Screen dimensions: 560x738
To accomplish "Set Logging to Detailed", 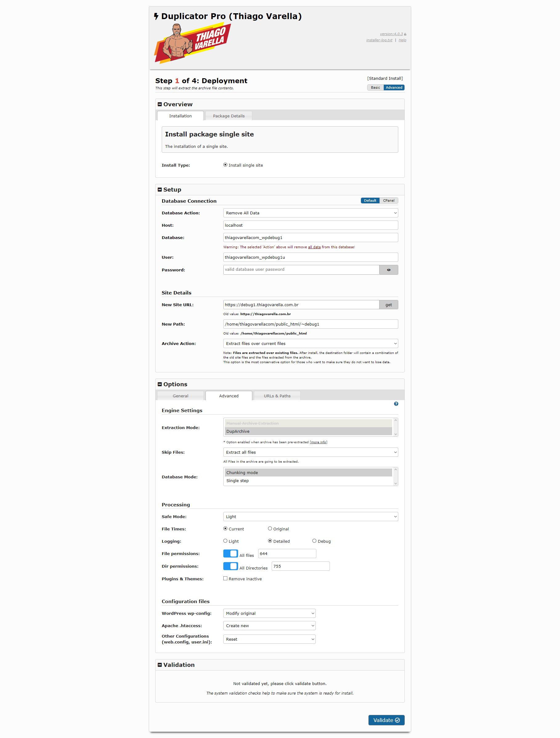I will pos(270,541).
